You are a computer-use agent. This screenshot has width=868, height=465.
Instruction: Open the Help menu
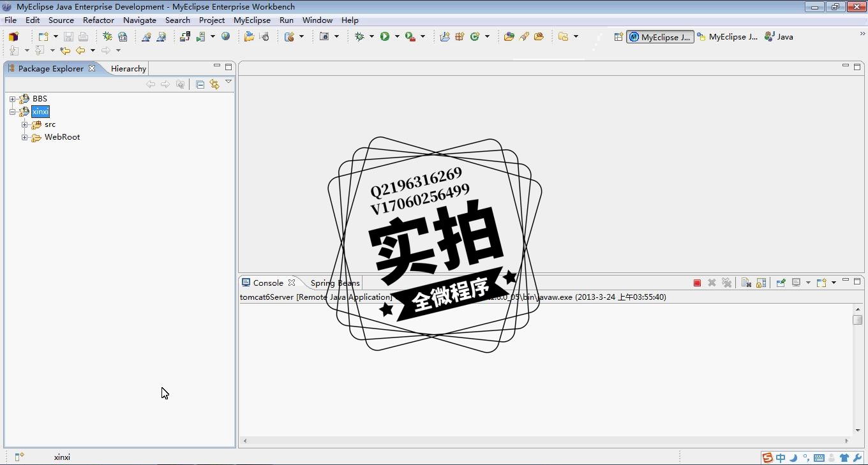click(350, 20)
